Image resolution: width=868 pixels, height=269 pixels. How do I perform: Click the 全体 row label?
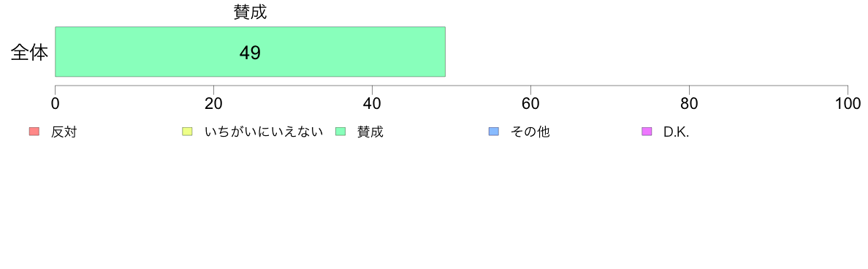29,53
